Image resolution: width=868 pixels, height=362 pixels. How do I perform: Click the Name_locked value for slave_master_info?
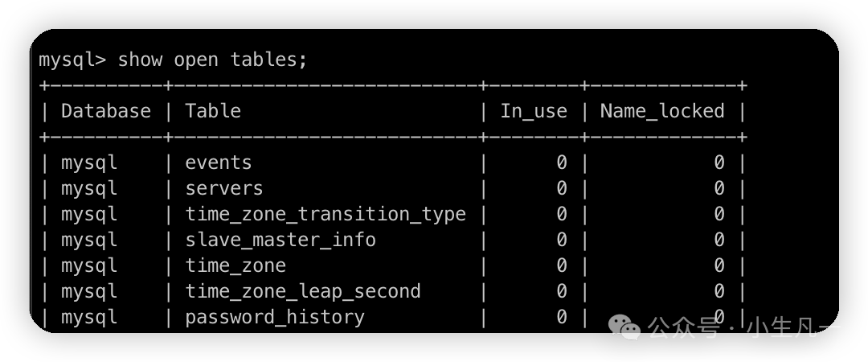[719, 240]
